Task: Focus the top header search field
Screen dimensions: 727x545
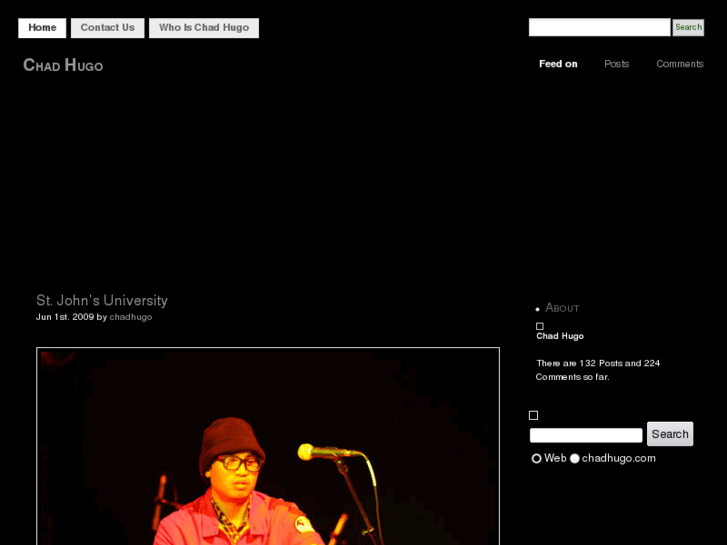Action: (x=599, y=28)
